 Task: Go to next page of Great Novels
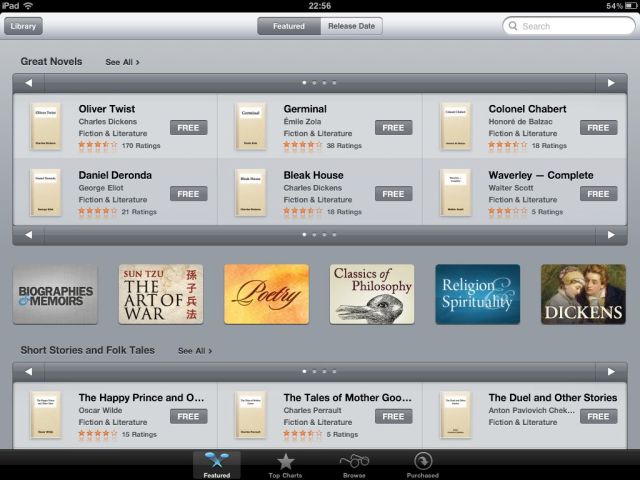pyautogui.click(x=610, y=83)
